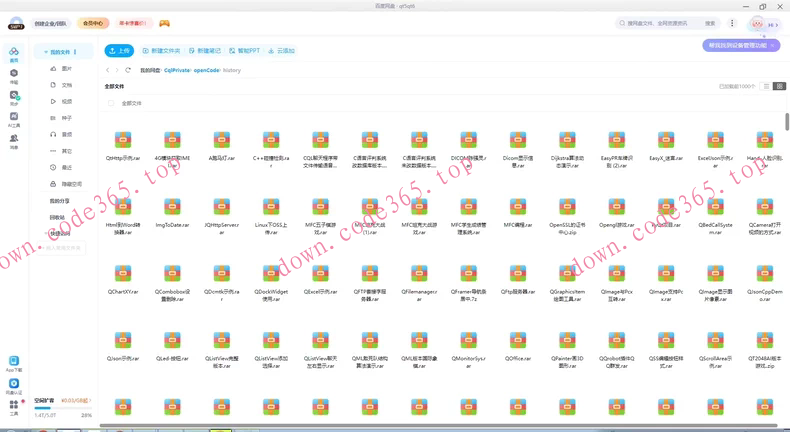Check the 全部文件 select-all checkbox
The width and height of the screenshot is (790, 432).
pyautogui.click(x=111, y=103)
